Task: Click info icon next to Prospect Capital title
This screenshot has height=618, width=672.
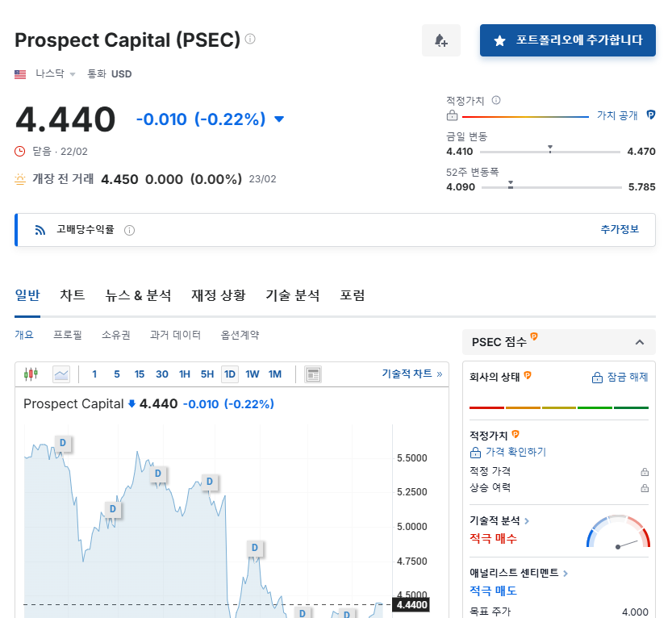Action: click(250, 39)
